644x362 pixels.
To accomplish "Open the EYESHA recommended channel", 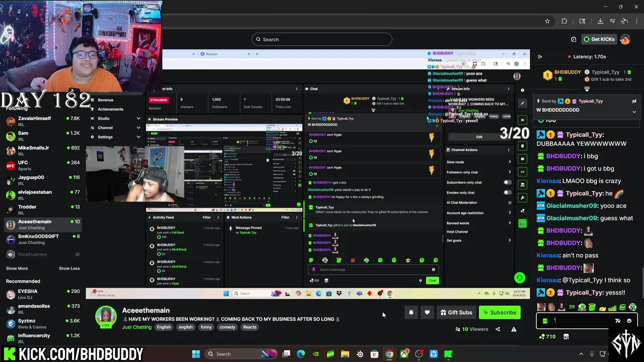I will click(43, 294).
